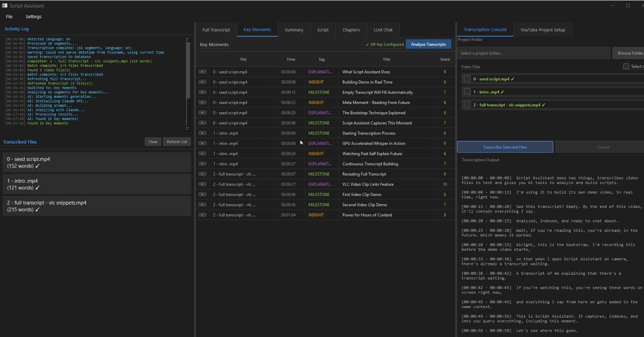Click the 'Select a project folder' input field
Viewport: 644px width, 337px height.
(534, 53)
